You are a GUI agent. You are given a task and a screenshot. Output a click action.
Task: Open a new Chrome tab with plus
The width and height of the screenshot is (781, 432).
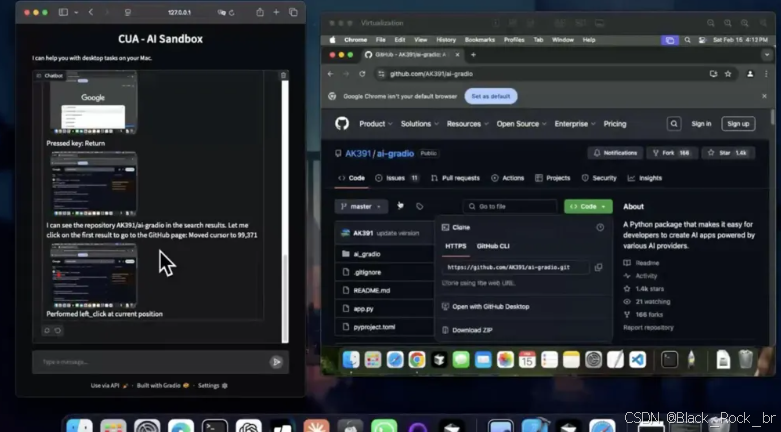coord(473,55)
